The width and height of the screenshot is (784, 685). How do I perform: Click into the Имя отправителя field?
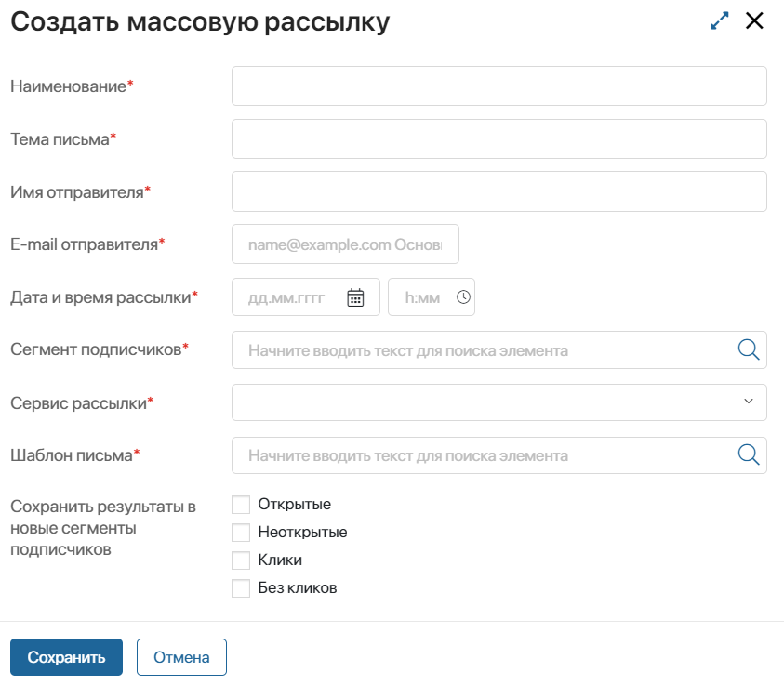click(x=499, y=191)
